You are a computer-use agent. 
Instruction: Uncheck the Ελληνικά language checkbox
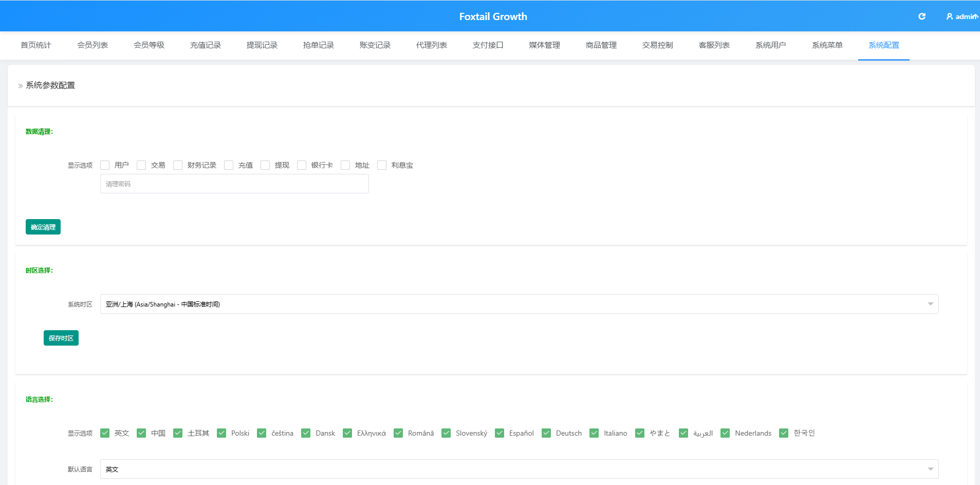347,433
